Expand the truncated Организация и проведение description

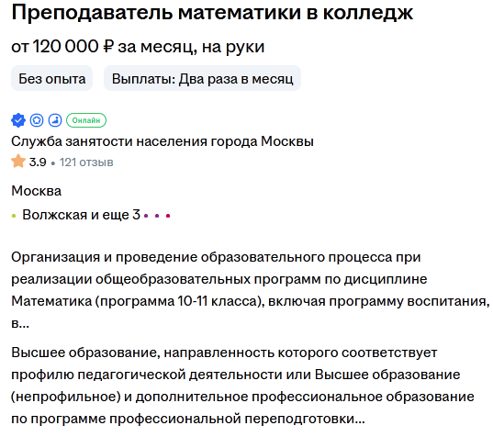tap(251, 290)
